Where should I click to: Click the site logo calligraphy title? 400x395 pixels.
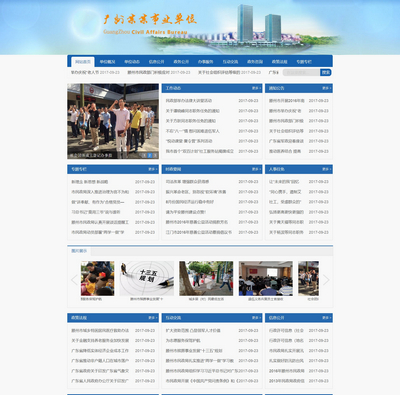[150, 19]
